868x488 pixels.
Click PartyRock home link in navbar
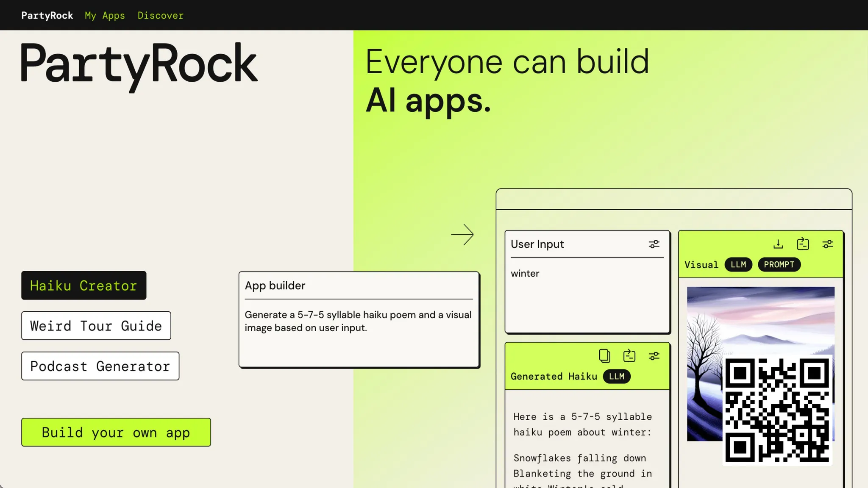[x=47, y=16]
